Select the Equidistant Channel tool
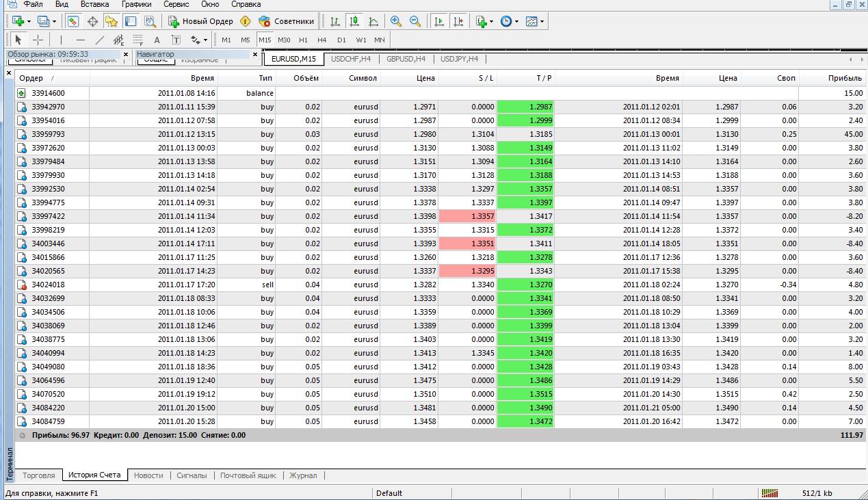 coord(118,40)
